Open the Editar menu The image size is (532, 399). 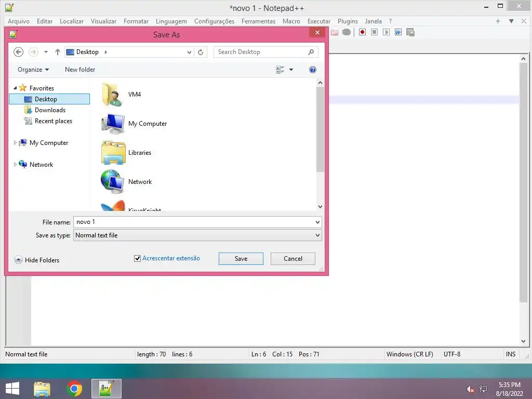coord(45,21)
